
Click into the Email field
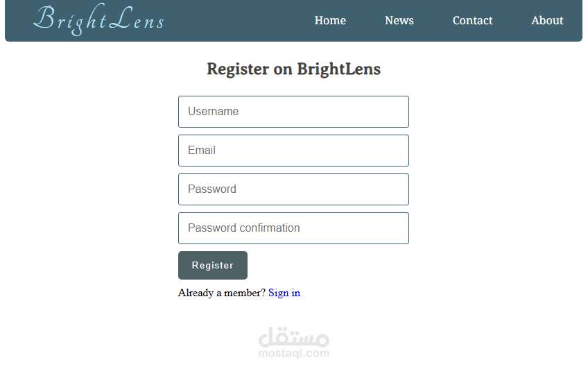(293, 151)
